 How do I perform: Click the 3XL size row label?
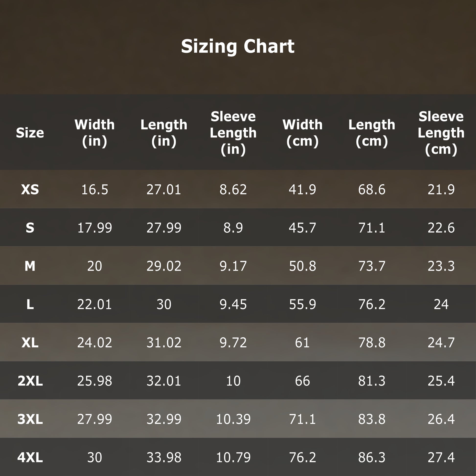30,419
